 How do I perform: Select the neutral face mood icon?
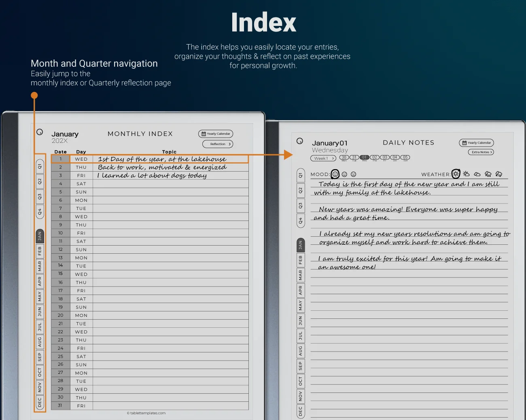[x=344, y=174]
